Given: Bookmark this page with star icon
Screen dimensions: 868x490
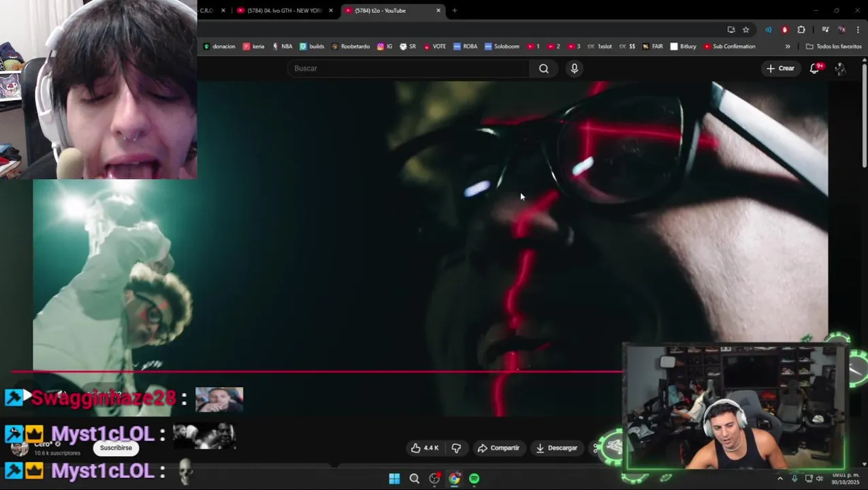Looking at the screenshot, I should pos(746,29).
